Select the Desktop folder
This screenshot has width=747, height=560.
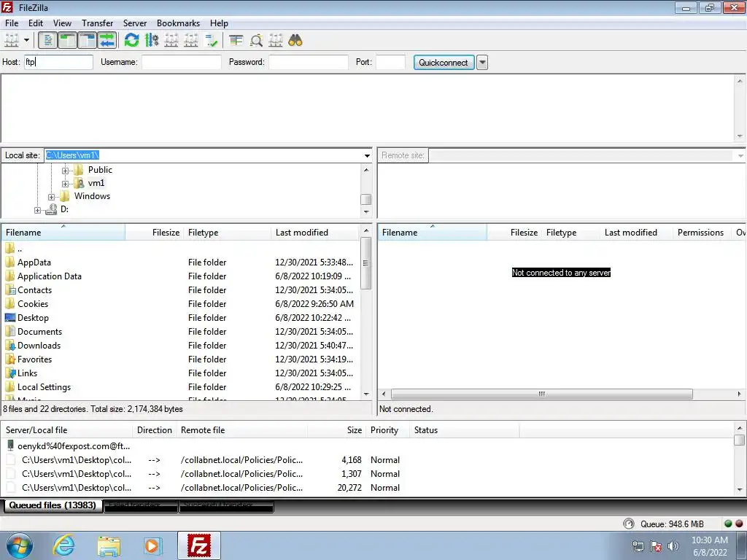pos(33,318)
